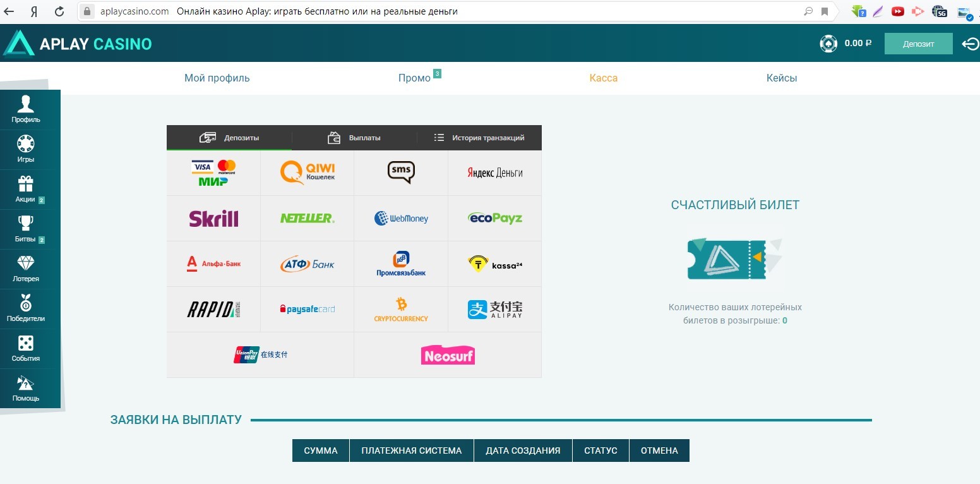
Task: Choose Rapid Transfer payment method
Action: (x=213, y=310)
